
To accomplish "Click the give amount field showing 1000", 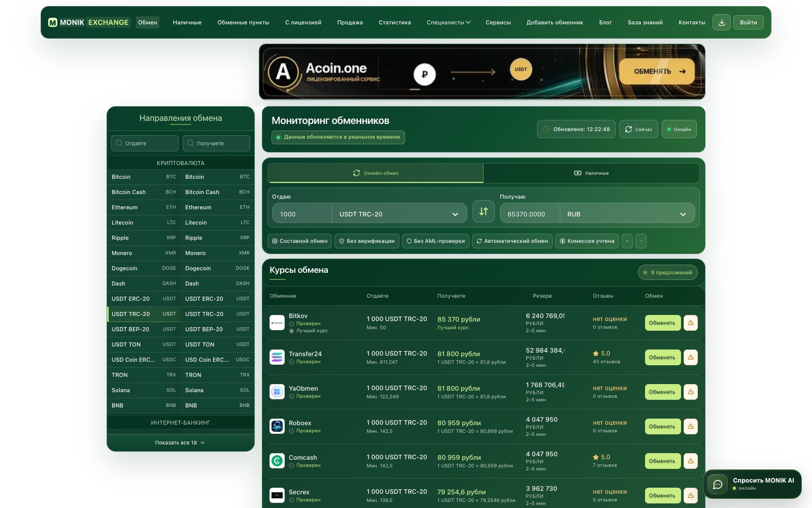I will click(x=302, y=214).
